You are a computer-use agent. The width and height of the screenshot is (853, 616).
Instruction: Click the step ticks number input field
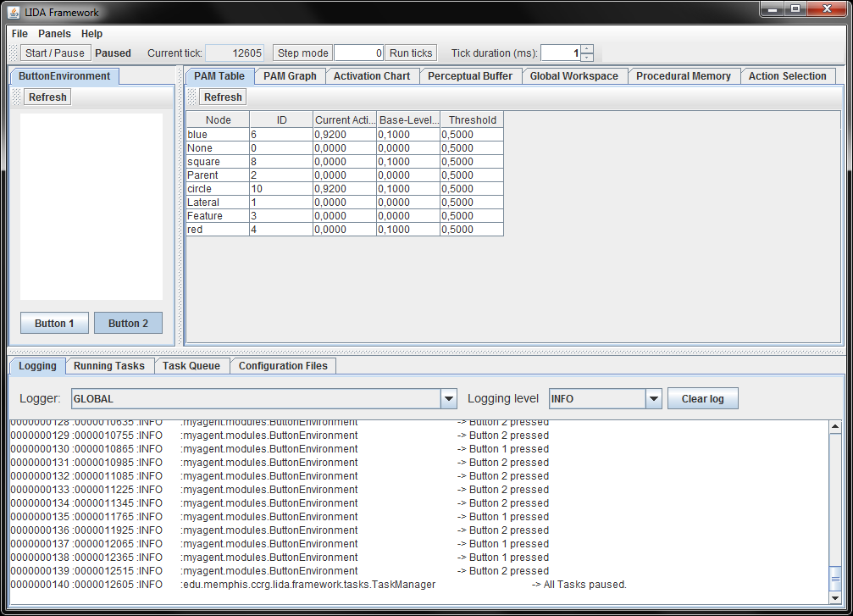click(x=359, y=53)
